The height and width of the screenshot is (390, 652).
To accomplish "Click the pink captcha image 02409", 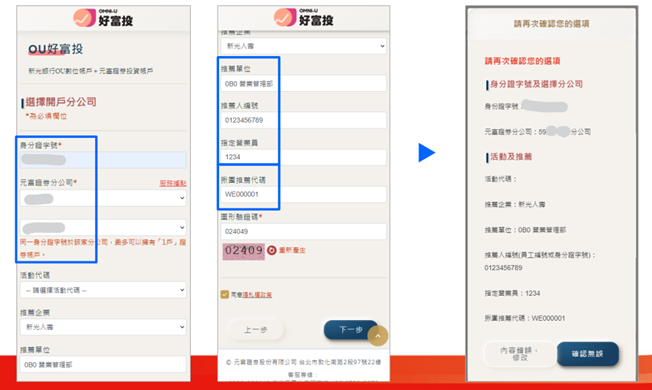I will pos(244,251).
